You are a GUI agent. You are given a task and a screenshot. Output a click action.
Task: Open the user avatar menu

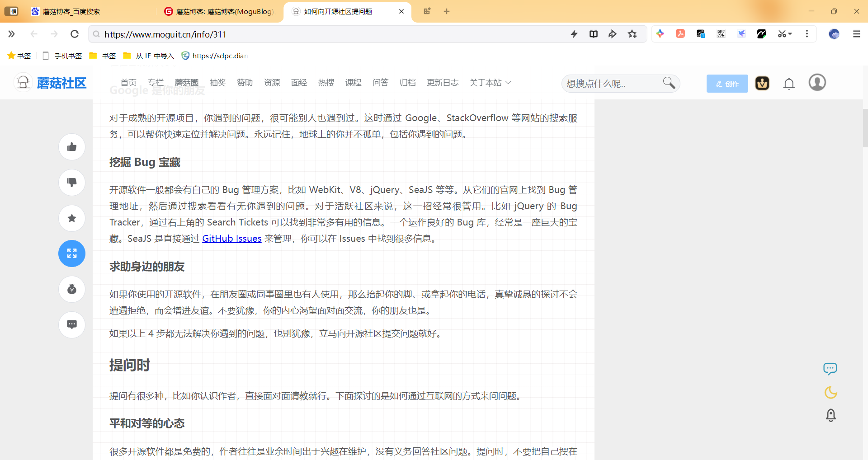[x=817, y=83]
